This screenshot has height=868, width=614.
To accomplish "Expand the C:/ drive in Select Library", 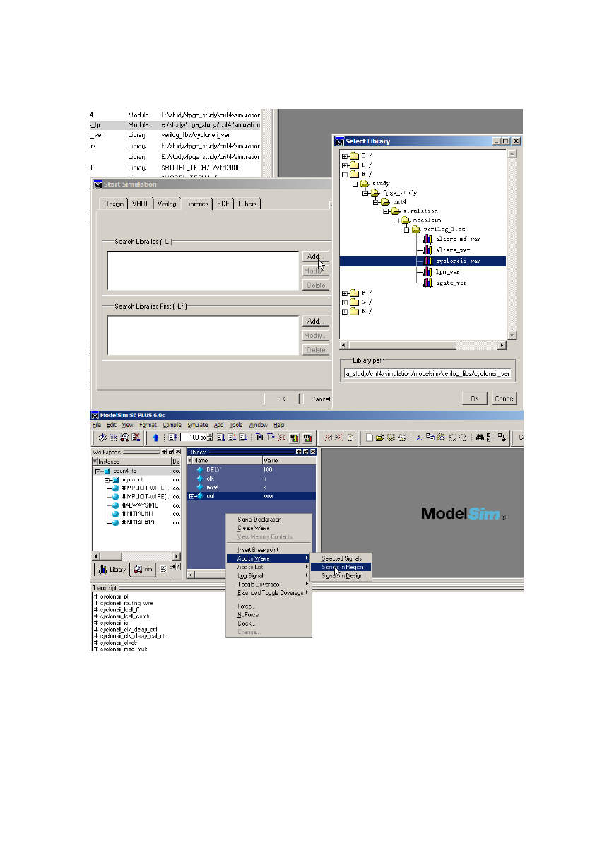I will pos(345,156).
